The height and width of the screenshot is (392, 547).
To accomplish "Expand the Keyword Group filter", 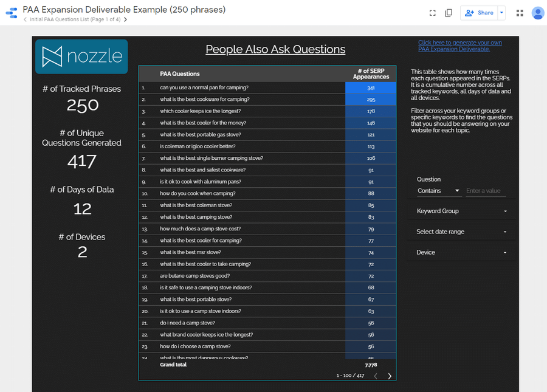I will pyautogui.click(x=461, y=211).
